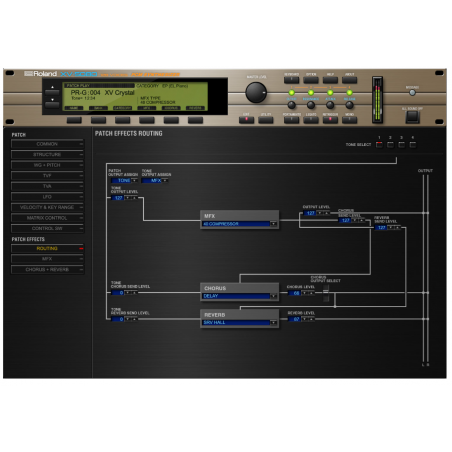This screenshot has height=452, width=452.
Task: Click the RELEASE knob
Action: (x=349, y=105)
